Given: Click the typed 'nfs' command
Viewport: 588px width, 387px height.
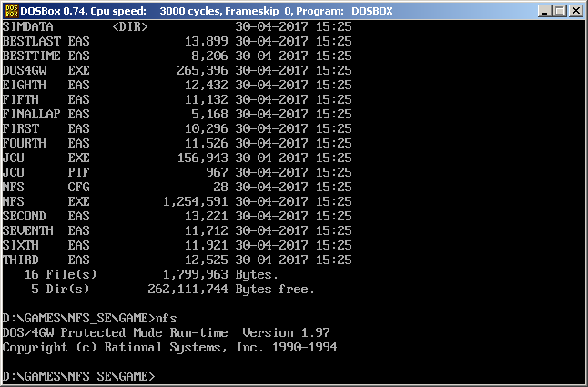Looking at the screenshot, I should point(167,319).
